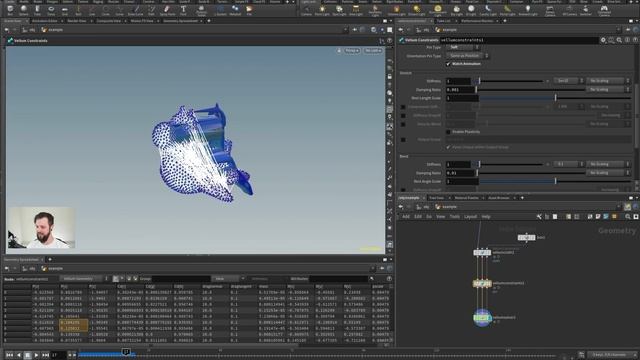This screenshot has height=360, width=640.
Task: Open network editor wrench tool icon
Action: (x=539, y=217)
